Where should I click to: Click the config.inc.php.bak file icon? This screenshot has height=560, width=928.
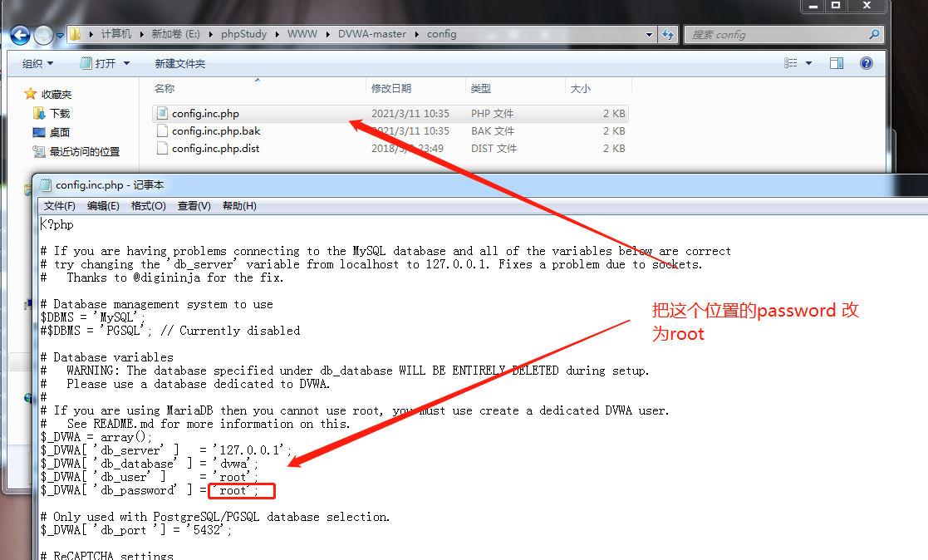162,130
